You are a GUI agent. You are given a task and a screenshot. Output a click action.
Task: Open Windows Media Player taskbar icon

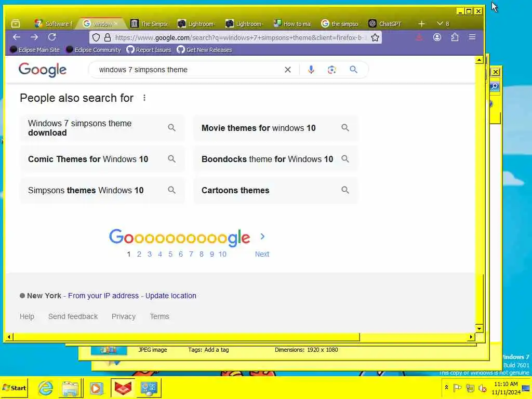tap(96, 388)
